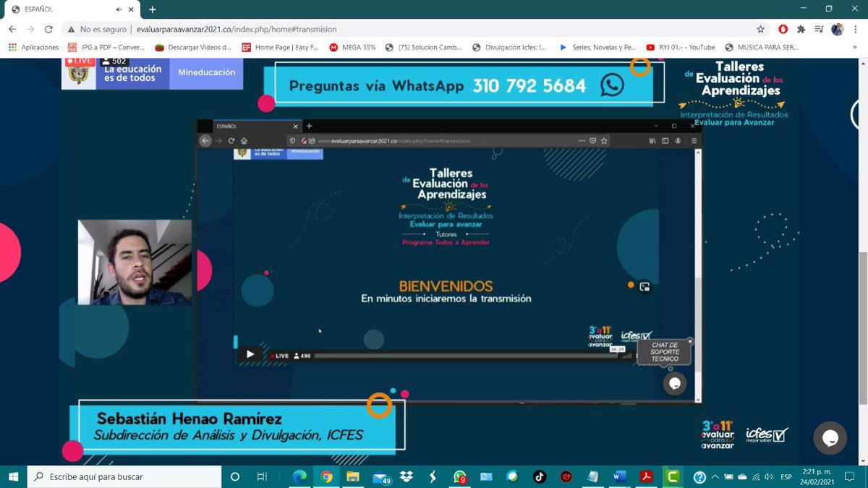The height and width of the screenshot is (488, 868).
Task: Click the WhatsApp logo in the banner
Action: [612, 85]
